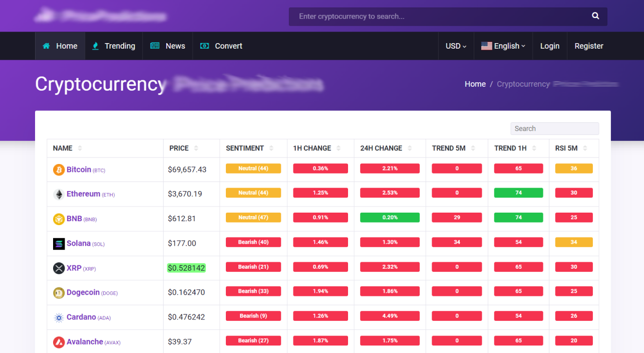Click the News newspaper icon
The image size is (644, 353).
pos(155,46)
